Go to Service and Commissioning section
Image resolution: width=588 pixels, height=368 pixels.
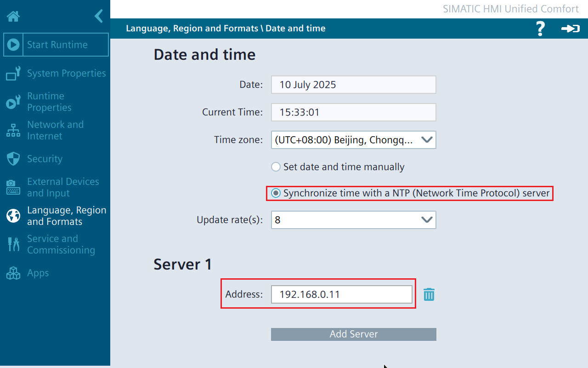tap(61, 244)
